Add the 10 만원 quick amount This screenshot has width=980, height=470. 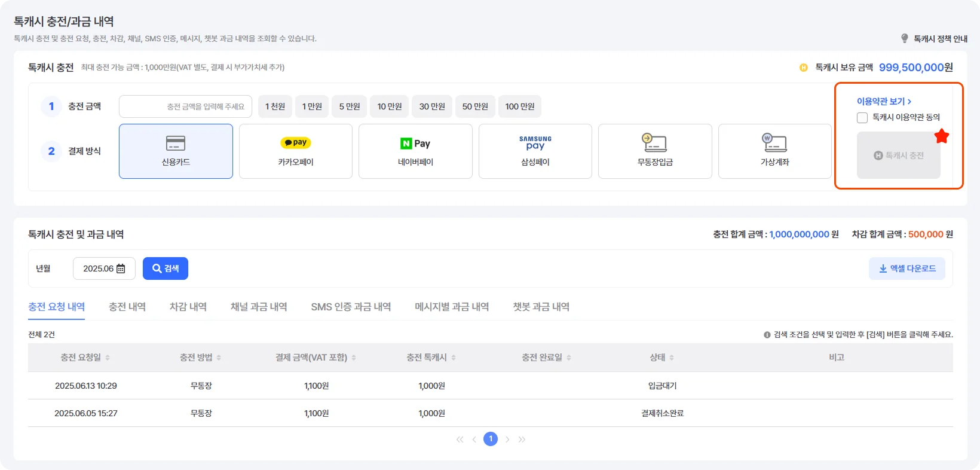(x=390, y=106)
